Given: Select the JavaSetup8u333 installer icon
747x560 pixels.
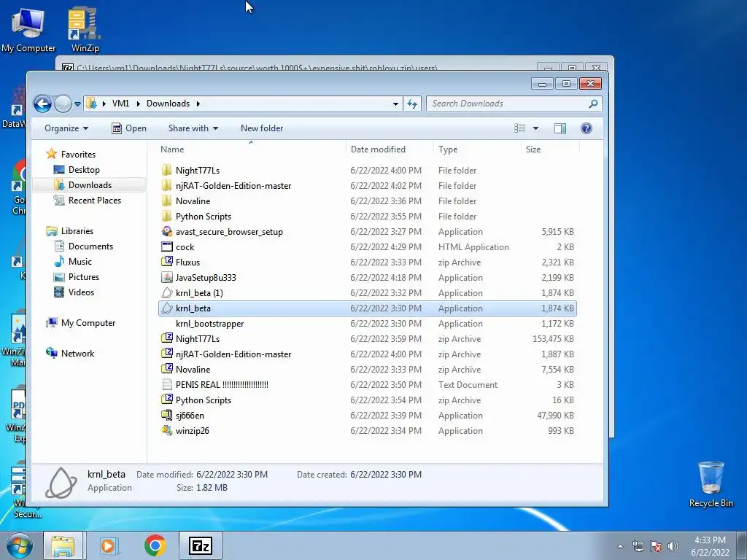Looking at the screenshot, I should [x=167, y=277].
